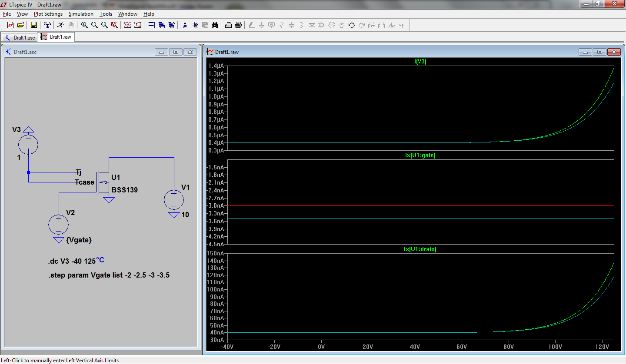Image resolution: width=626 pixels, height=364 pixels.
Task: Click the Zoom to Fit crossed magnifier icon
Action: pyautogui.click(x=114, y=25)
